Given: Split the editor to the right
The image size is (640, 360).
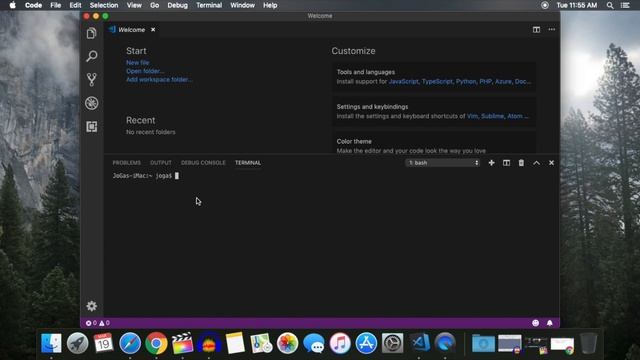Looking at the screenshot, I should click(x=536, y=29).
